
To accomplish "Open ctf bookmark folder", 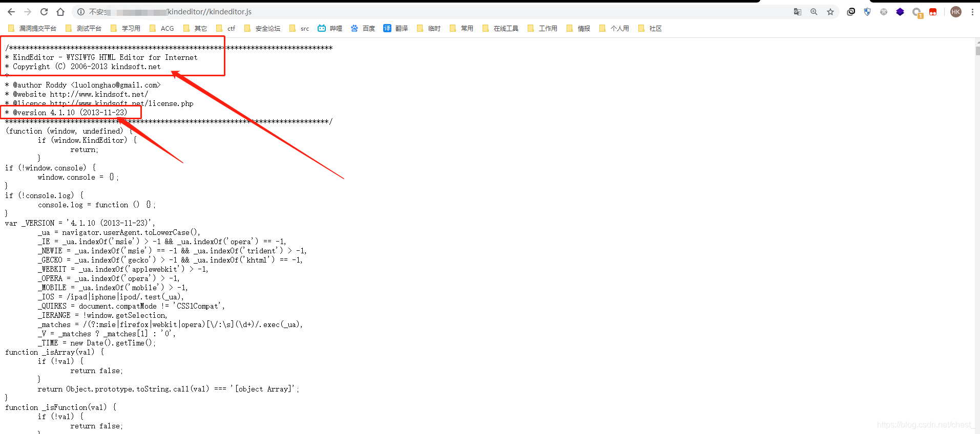I will coord(226,28).
